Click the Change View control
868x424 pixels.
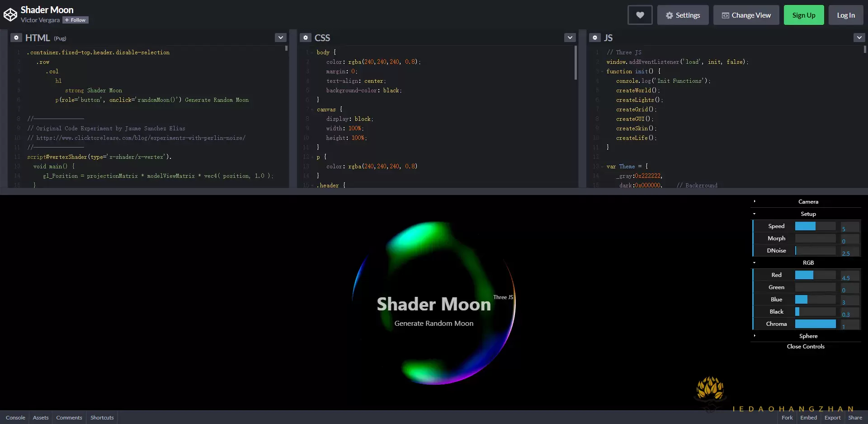click(745, 14)
